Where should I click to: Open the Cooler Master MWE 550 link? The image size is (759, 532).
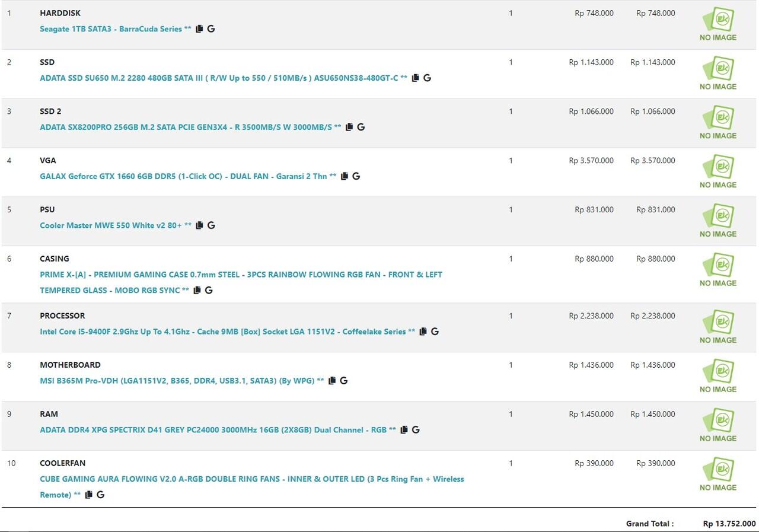point(116,226)
